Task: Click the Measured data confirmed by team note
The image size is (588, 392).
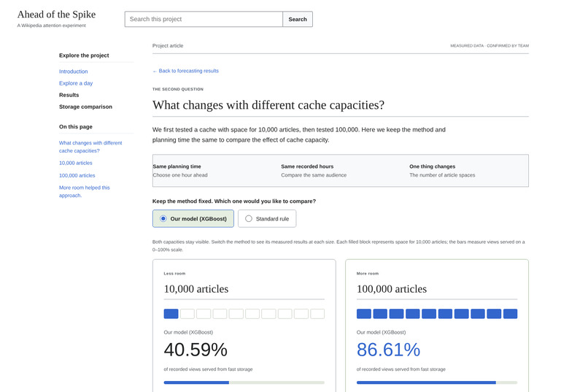Action: [x=490, y=46]
